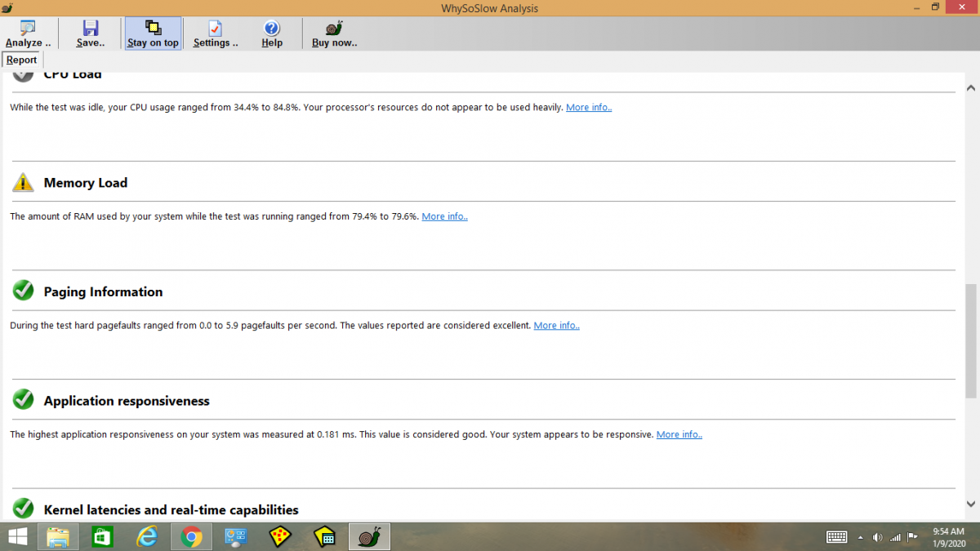This screenshot has height=551, width=980.
Task: Click the vertical scrollbar thumb
Action: point(971,340)
